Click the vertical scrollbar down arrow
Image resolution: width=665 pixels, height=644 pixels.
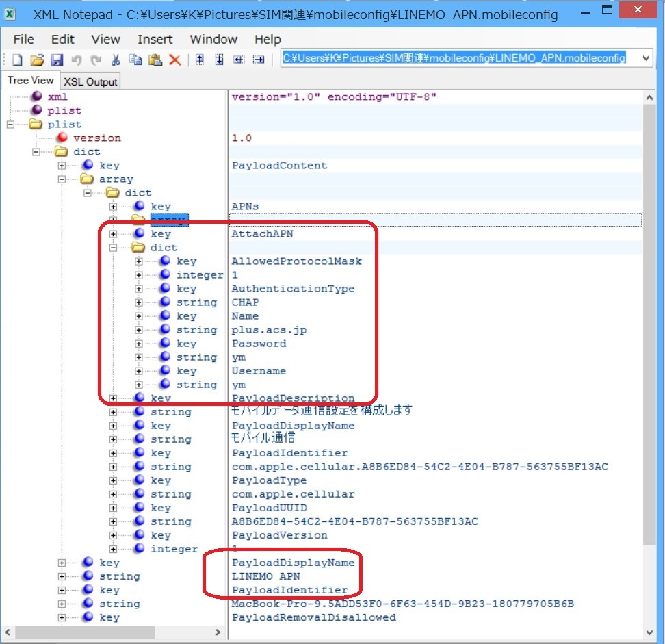tap(649, 632)
